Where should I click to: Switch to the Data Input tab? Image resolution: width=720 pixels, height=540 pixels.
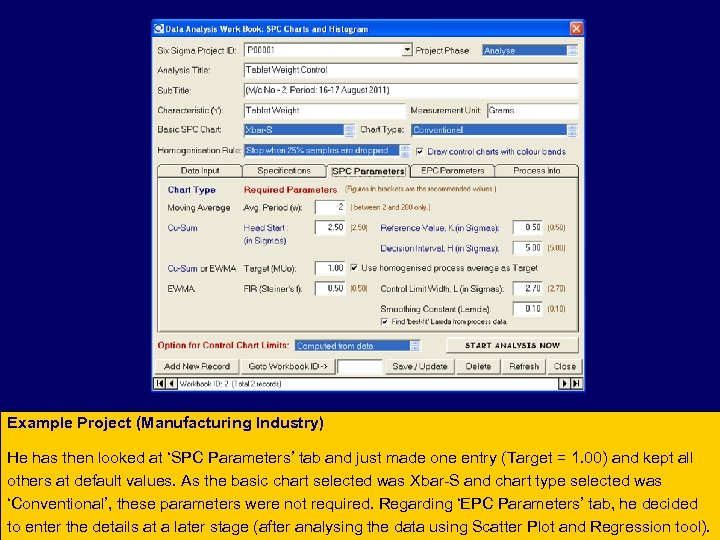point(200,171)
